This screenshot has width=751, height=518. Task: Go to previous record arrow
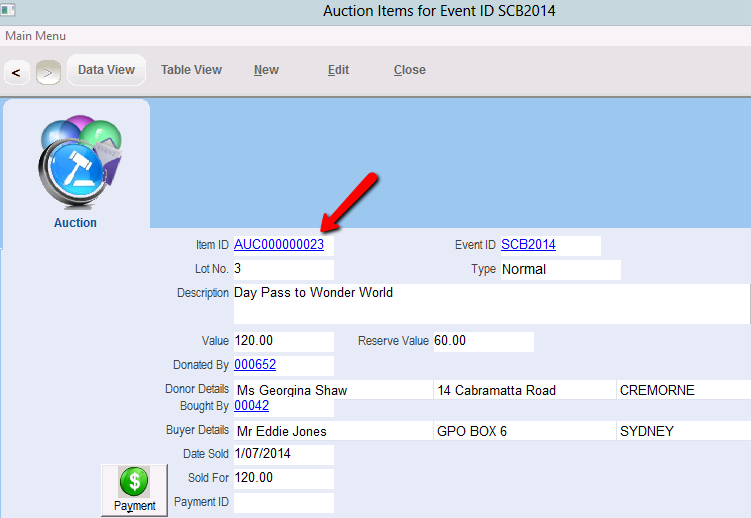pyautogui.click(x=17, y=72)
